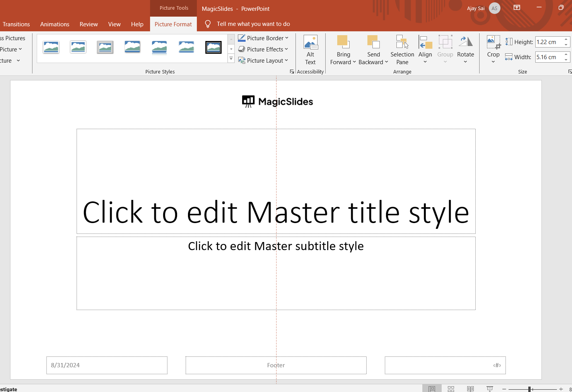Click the Crop tool icon

(x=493, y=42)
